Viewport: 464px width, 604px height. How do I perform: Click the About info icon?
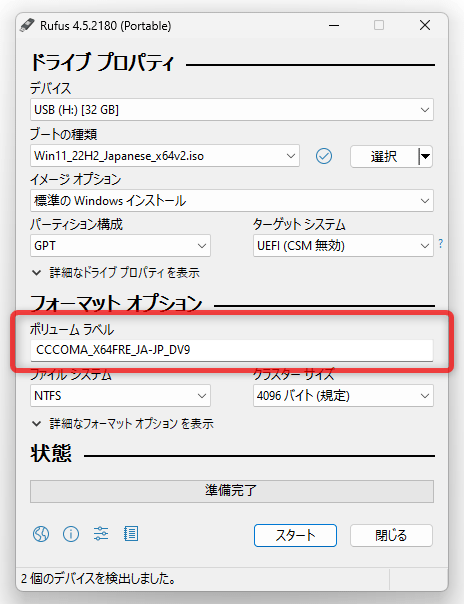tap(71, 534)
